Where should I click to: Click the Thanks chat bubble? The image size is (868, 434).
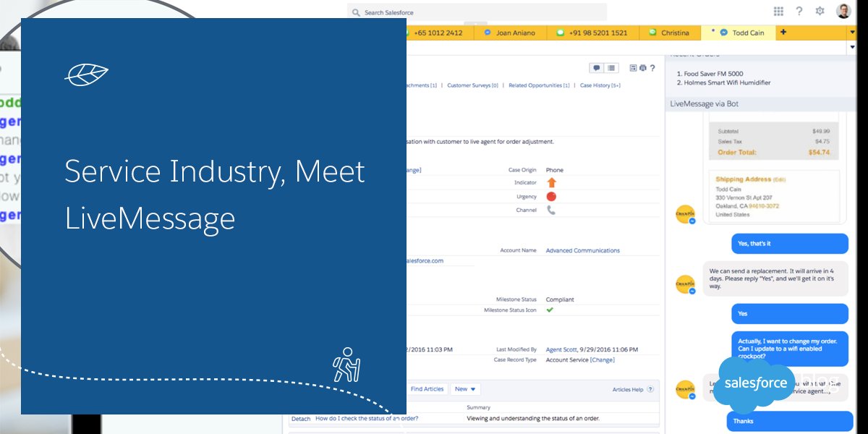point(789,421)
